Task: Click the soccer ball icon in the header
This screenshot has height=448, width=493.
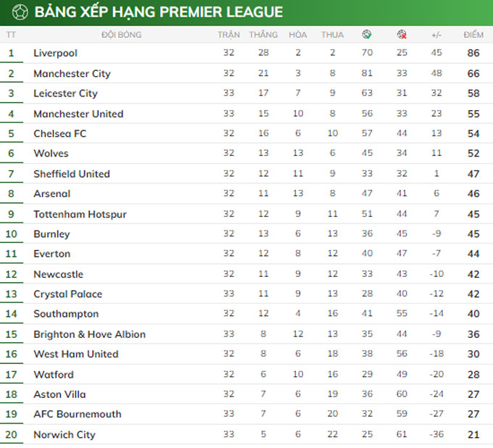Action: pyautogui.click(x=20, y=12)
